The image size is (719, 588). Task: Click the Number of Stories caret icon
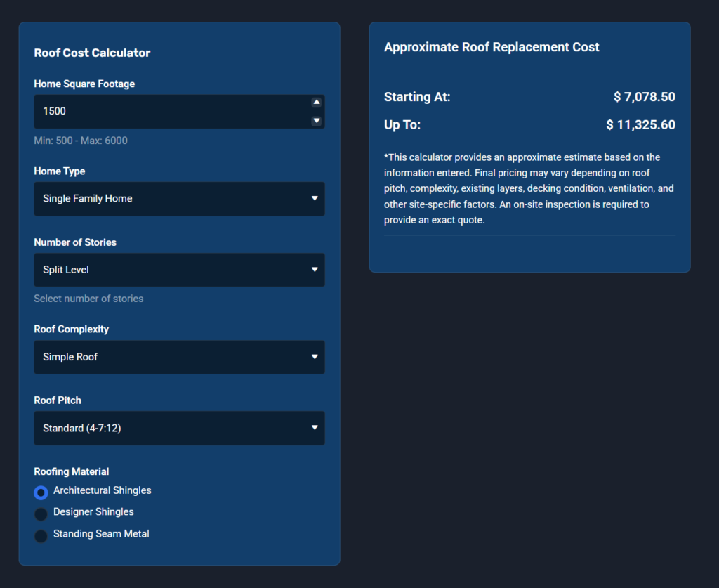[x=315, y=270]
